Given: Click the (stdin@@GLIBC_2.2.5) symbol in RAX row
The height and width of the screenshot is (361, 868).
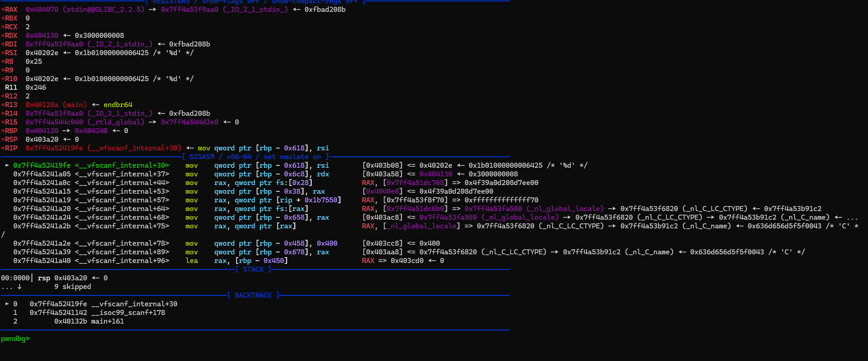Looking at the screenshot, I should tap(103, 10).
